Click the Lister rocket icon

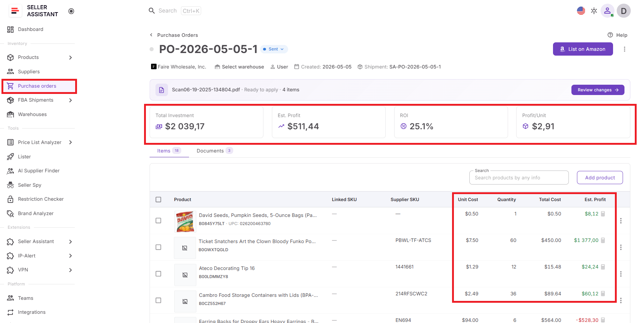click(x=10, y=157)
